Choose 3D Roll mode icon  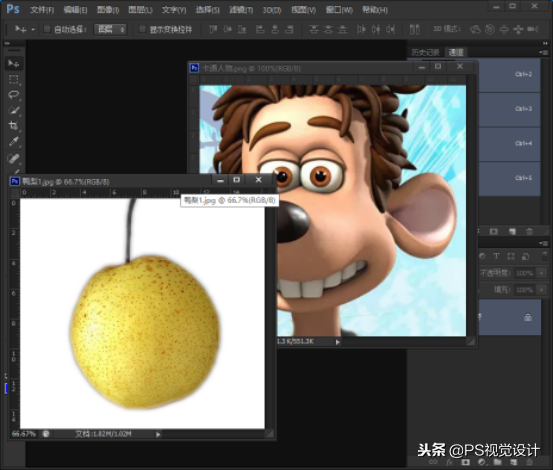pyautogui.click(x=490, y=29)
